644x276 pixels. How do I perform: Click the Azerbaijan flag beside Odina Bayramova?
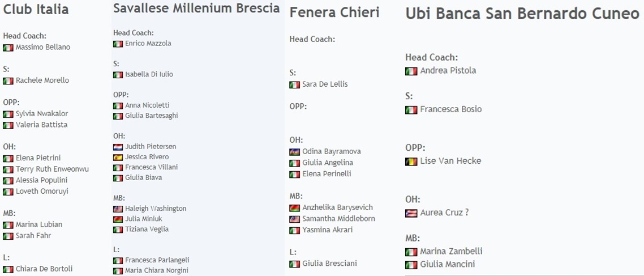(294, 152)
